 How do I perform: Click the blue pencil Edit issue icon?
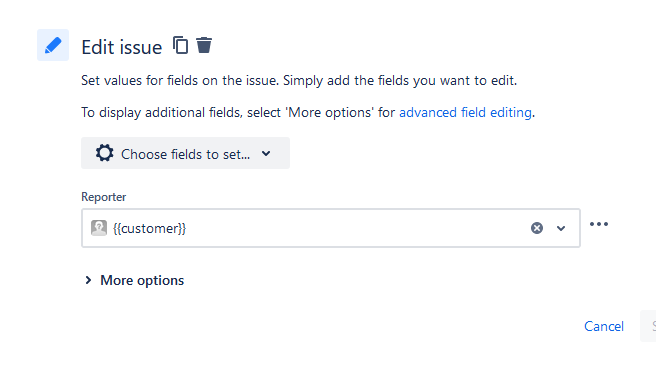[53, 45]
